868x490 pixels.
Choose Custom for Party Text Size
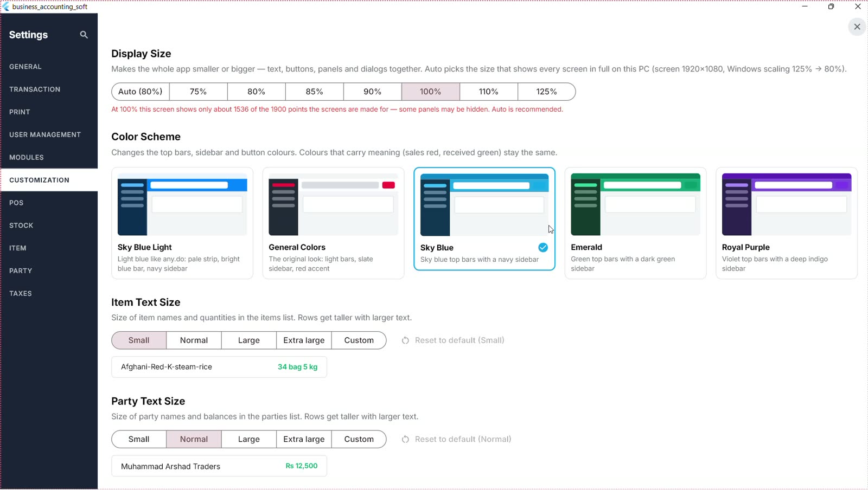pos(359,439)
